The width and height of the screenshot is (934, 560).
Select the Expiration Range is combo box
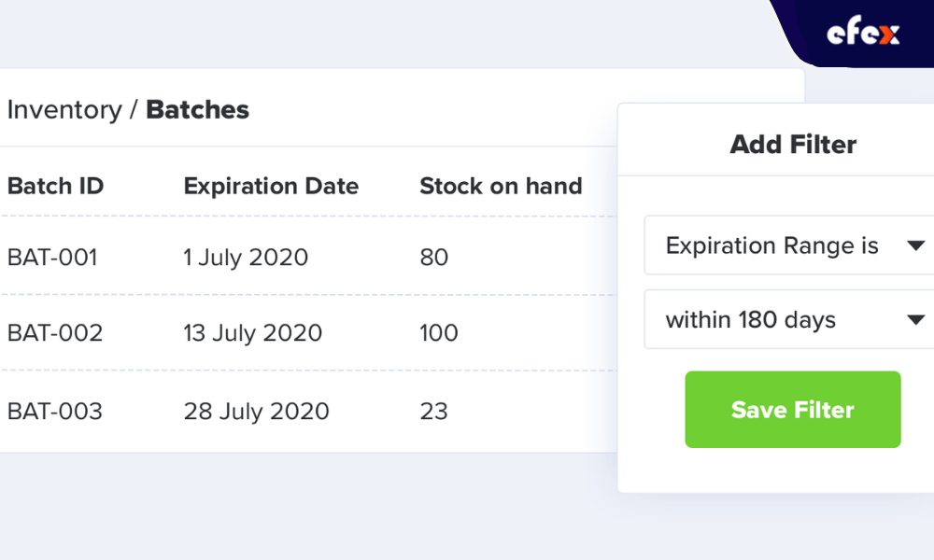click(789, 245)
